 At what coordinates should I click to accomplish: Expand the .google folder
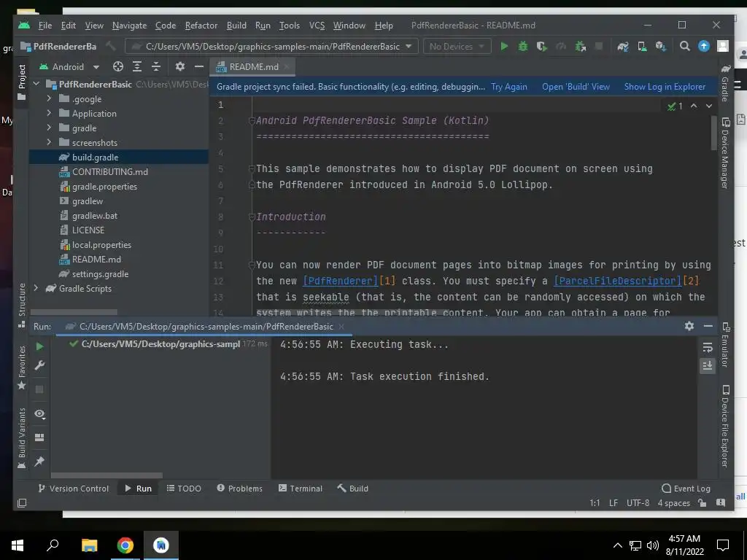point(49,98)
